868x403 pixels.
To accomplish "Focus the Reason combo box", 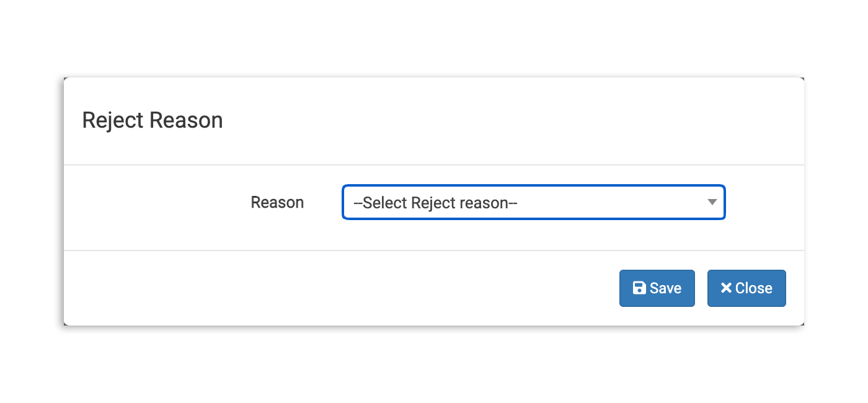I will [x=533, y=203].
